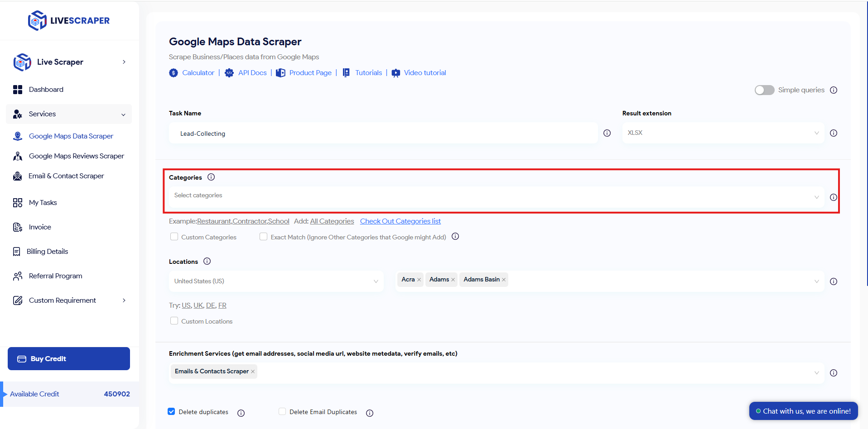The height and width of the screenshot is (429, 868).
Task: Click the Calculator dollar icon
Action: [174, 73]
